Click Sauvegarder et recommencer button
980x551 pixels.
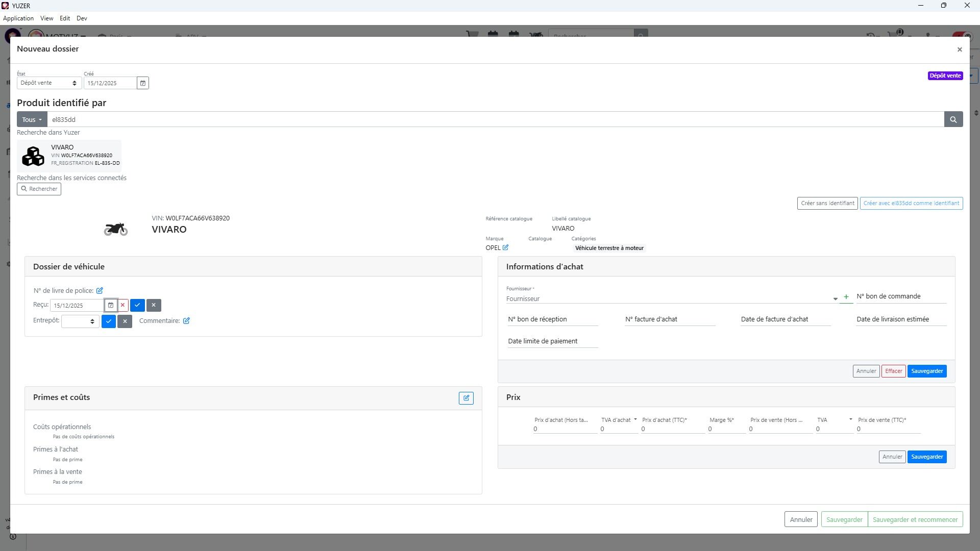click(915, 520)
